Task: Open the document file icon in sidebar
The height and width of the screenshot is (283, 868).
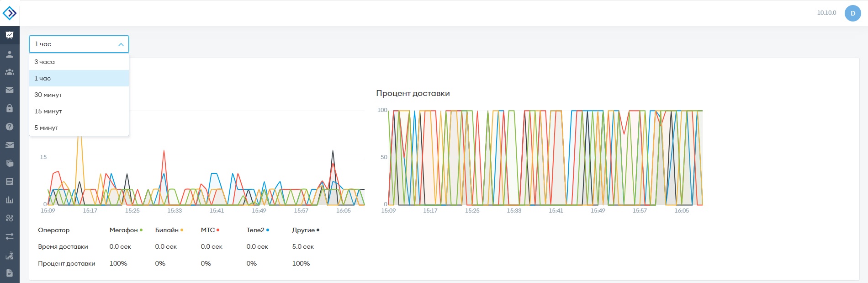Action: coord(10,273)
